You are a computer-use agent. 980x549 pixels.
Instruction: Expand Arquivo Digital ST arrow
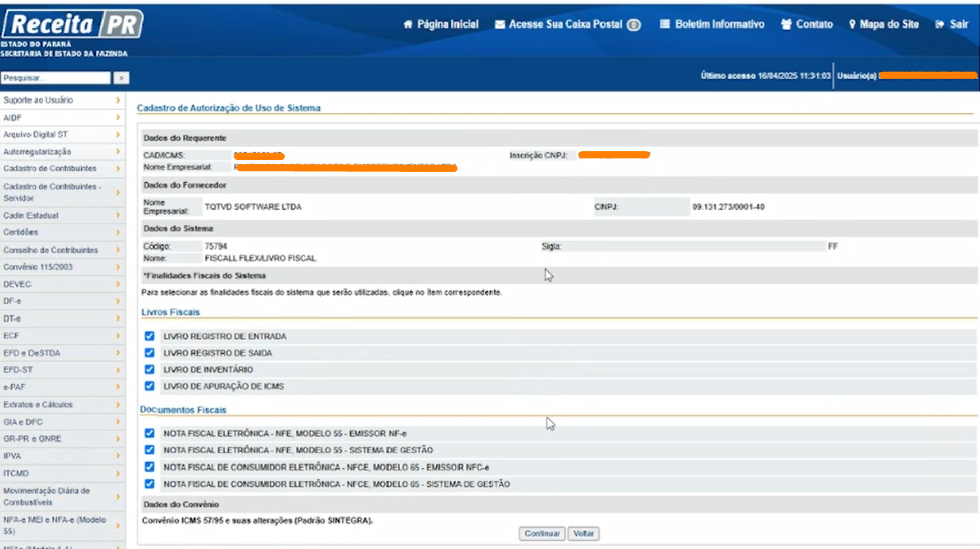(118, 134)
